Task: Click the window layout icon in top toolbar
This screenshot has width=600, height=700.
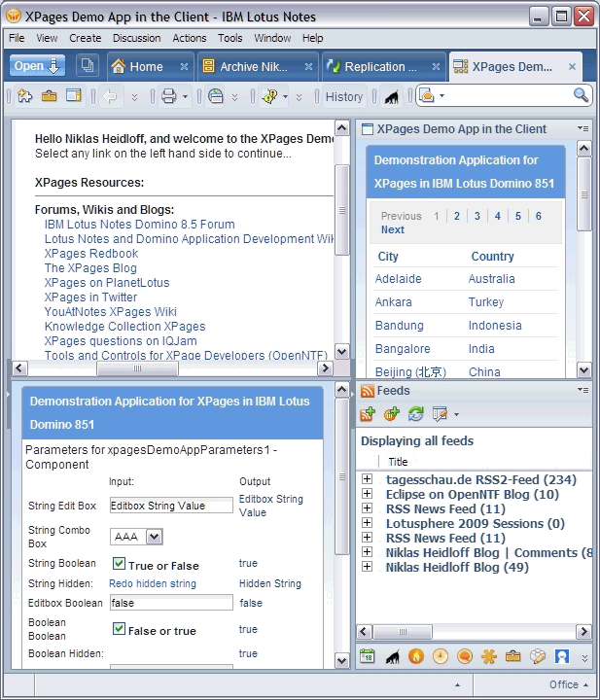Action: [74, 96]
